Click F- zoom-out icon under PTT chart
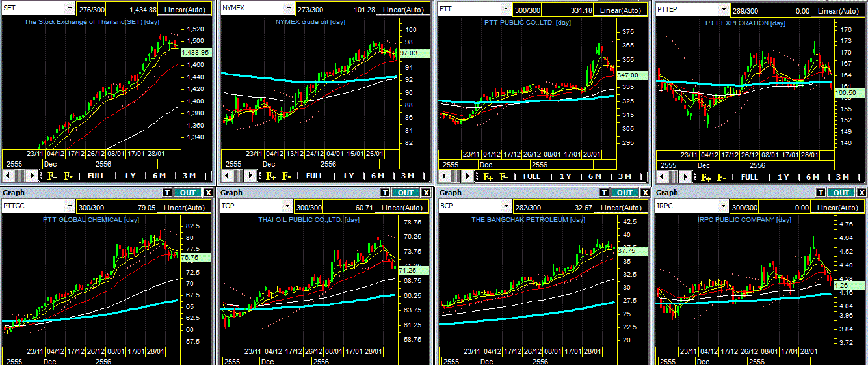Viewport: 868px width, 365px height. pos(503,176)
